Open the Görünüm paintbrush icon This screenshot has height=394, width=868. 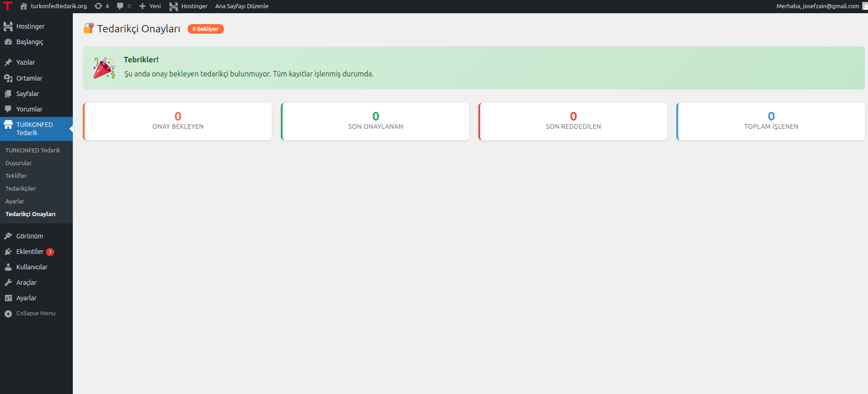click(8, 236)
